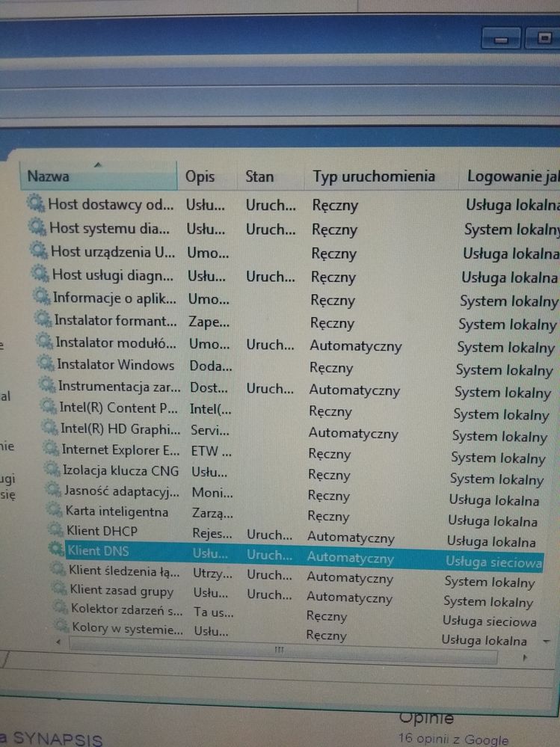Click gear icon of Klient DHCP service
This screenshot has width=560, height=747.
point(55,530)
